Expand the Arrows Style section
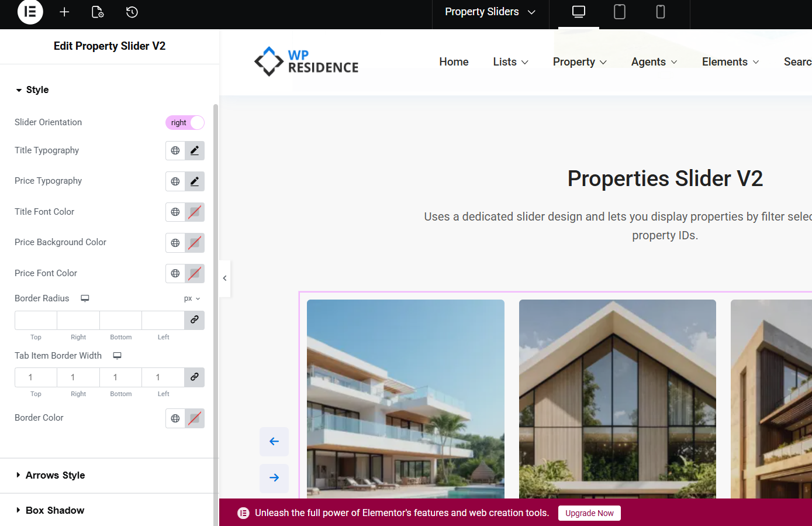812x526 pixels. (x=56, y=475)
